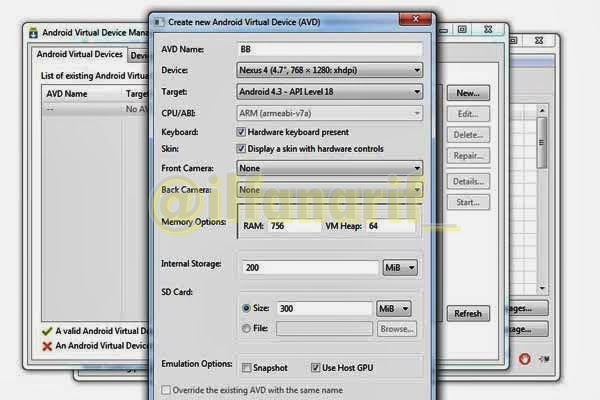Select the empty '--' row in AVD list

(x=96, y=109)
